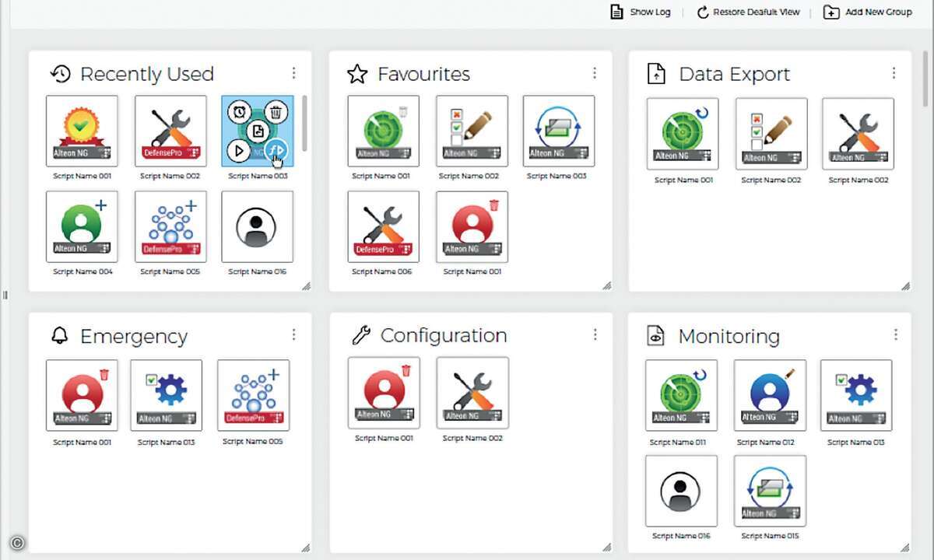Click the Monitoring group resize grip
Image resolution: width=934 pixels, height=560 pixels.
tap(906, 548)
